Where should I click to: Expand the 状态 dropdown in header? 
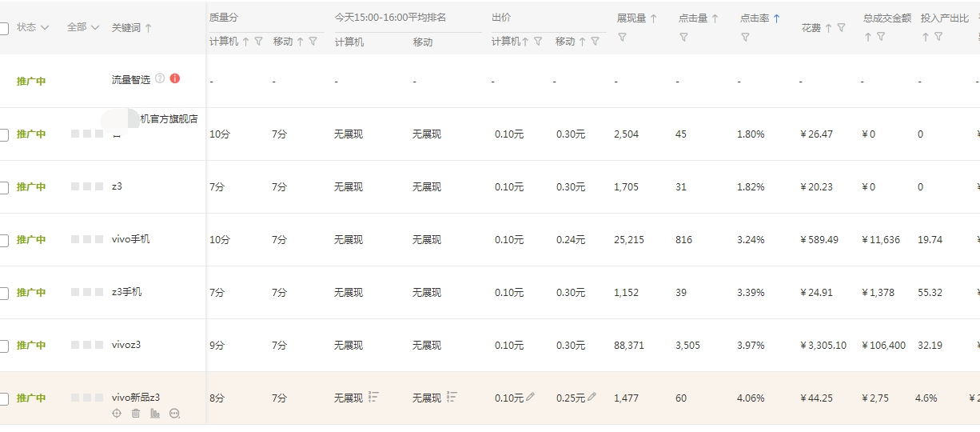33,27
